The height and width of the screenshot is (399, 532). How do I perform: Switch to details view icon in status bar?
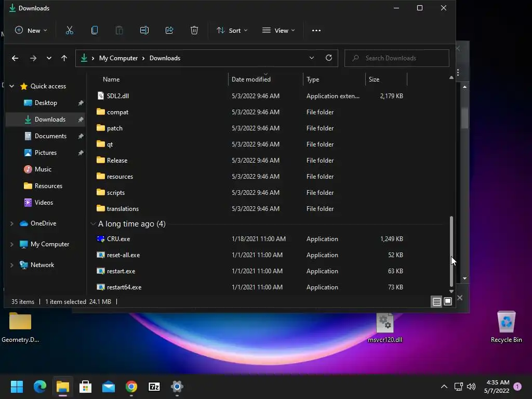(436, 302)
